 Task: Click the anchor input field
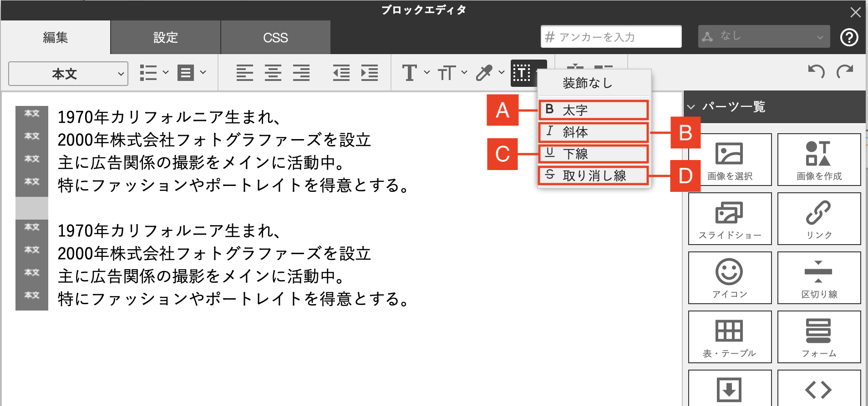(611, 36)
